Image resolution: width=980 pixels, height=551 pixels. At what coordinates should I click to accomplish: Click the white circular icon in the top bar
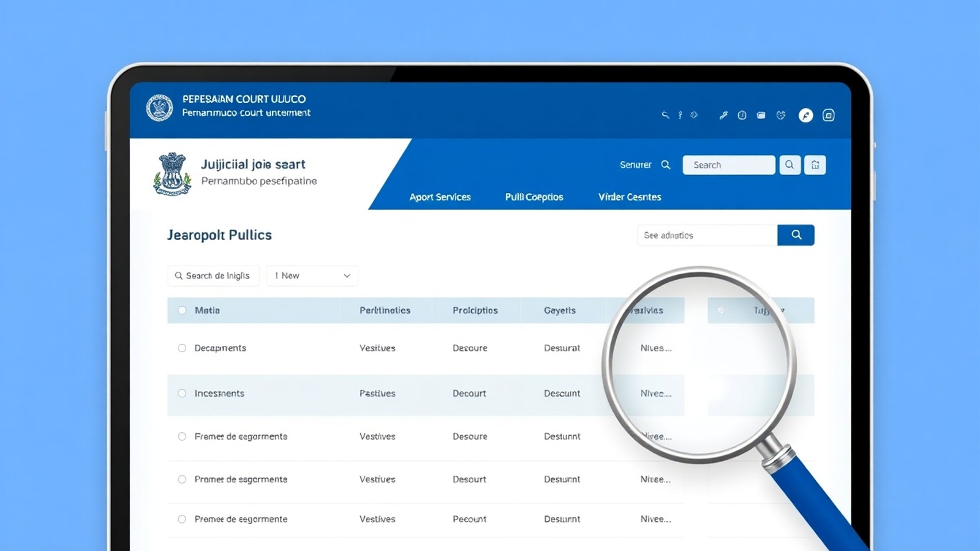[x=806, y=115]
